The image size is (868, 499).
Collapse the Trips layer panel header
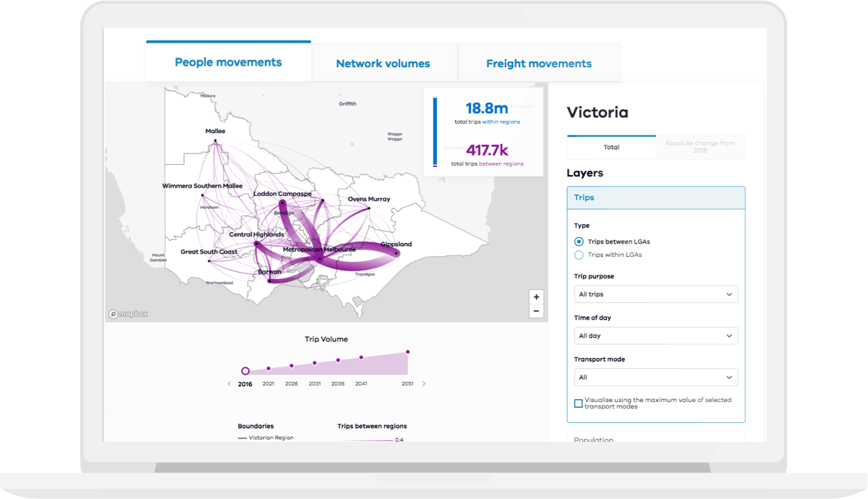click(655, 197)
